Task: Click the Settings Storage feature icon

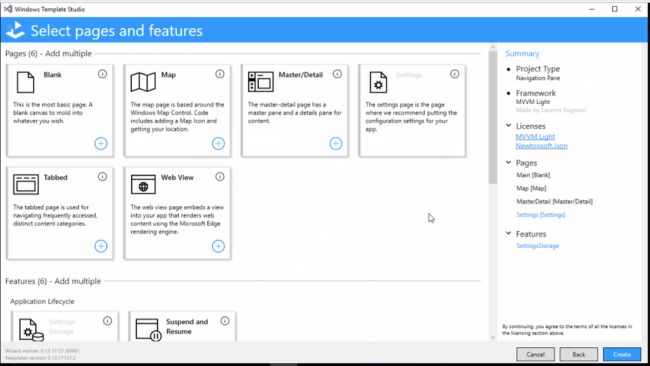Action: tap(31, 330)
